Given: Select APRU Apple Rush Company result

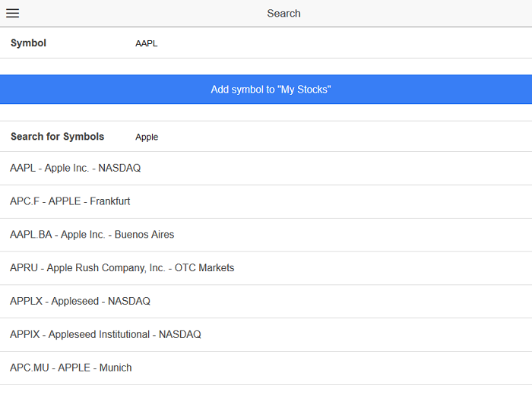Looking at the screenshot, I should click(x=122, y=268).
